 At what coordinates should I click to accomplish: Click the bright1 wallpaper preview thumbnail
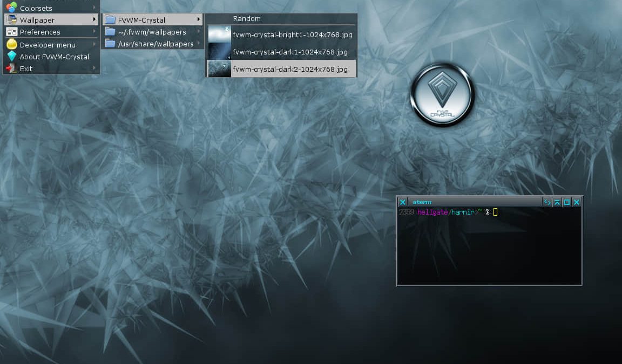point(219,35)
